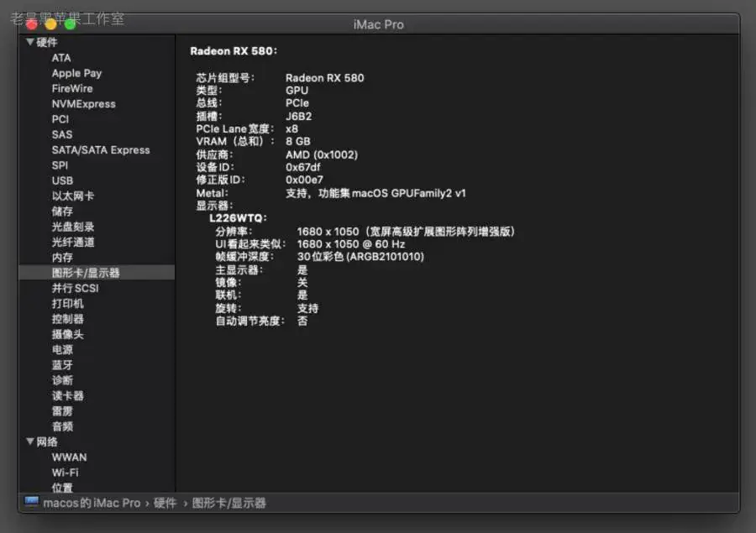756x533 pixels.
Task: Select 以太网卡 sidebar item
Action: point(73,196)
